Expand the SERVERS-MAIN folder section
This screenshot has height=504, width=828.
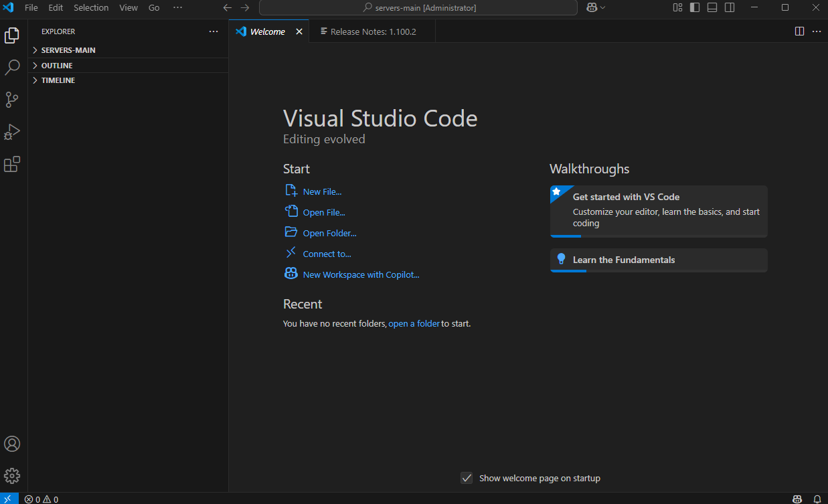pyautogui.click(x=68, y=50)
